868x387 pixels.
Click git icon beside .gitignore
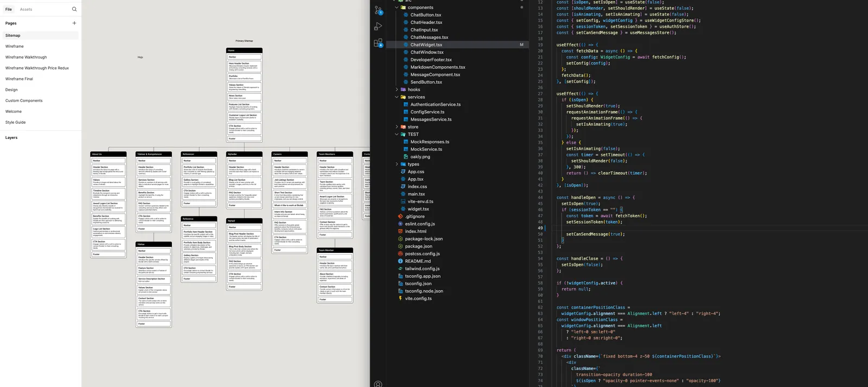400,217
